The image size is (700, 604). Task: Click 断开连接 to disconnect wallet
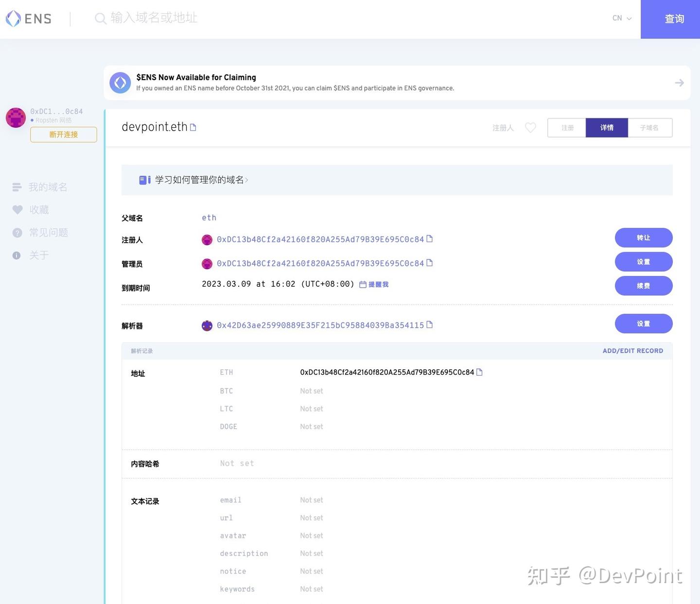coord(63,135)
